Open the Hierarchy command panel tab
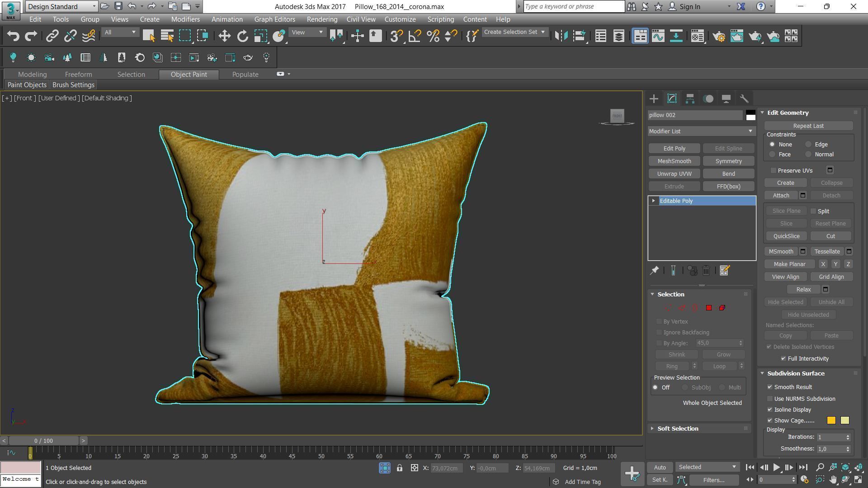This screenshot has width=868, height=488. pos(690,99)
